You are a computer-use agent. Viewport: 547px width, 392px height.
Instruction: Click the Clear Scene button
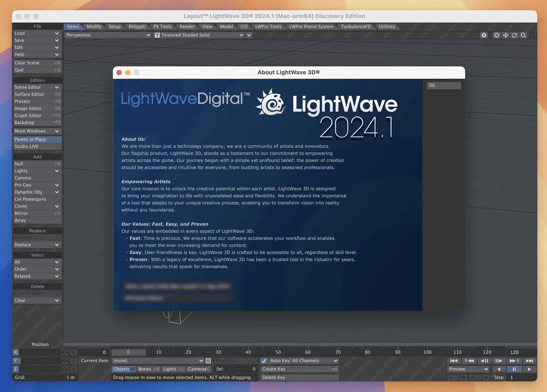[x=37, y=63]
